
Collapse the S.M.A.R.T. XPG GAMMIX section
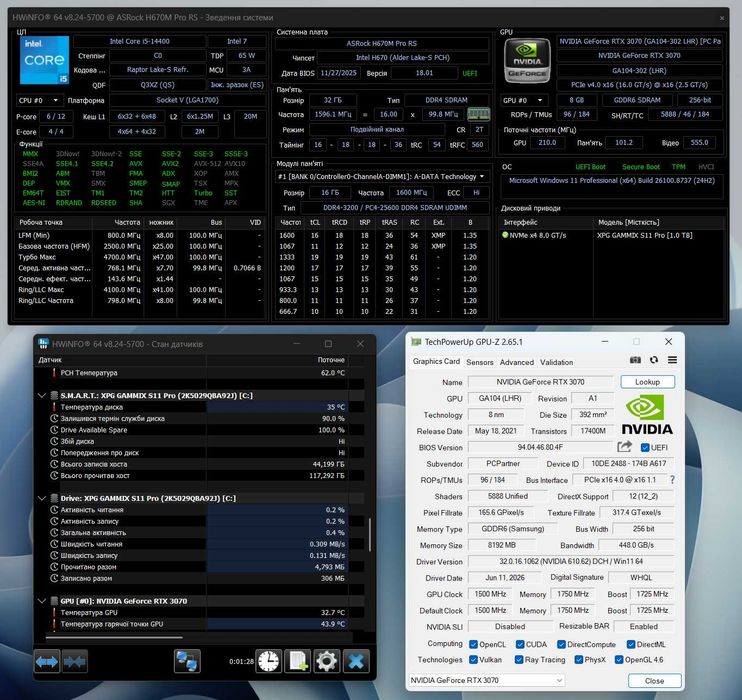tap(42, 395)
